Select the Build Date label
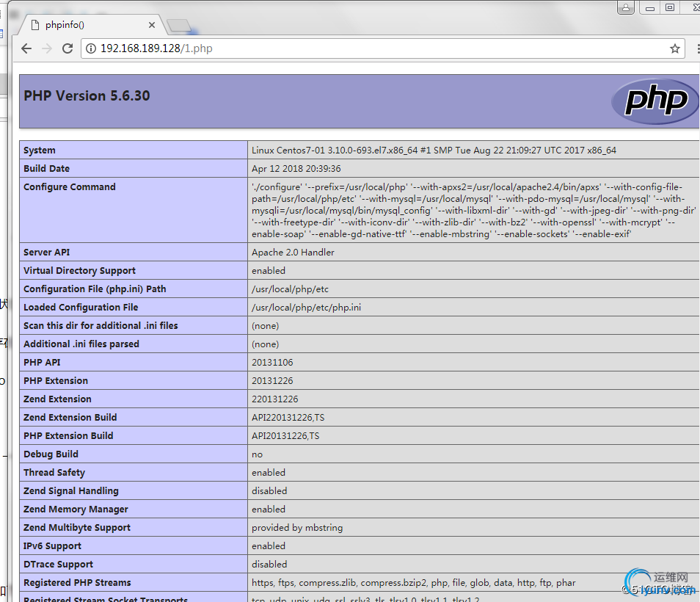The height and width of the screenshot is (602, 700). 46,169
